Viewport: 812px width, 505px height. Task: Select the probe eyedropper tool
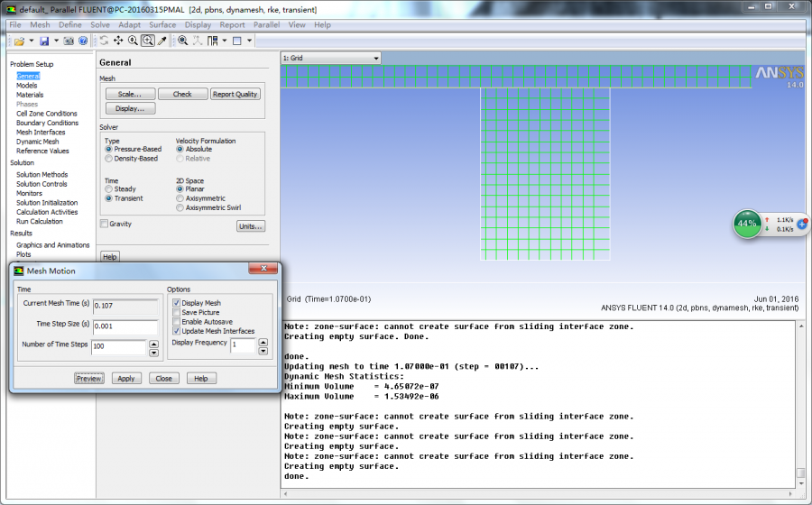tap(162, 41)
